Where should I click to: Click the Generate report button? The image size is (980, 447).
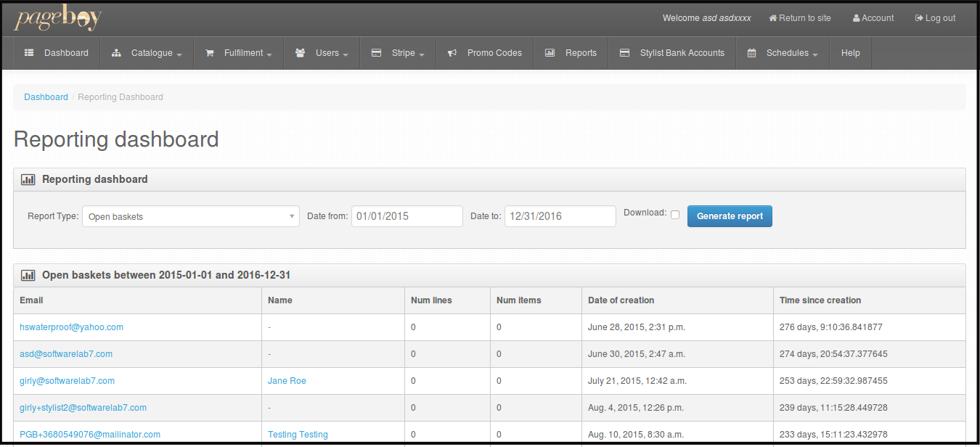(x=730, y=216)
